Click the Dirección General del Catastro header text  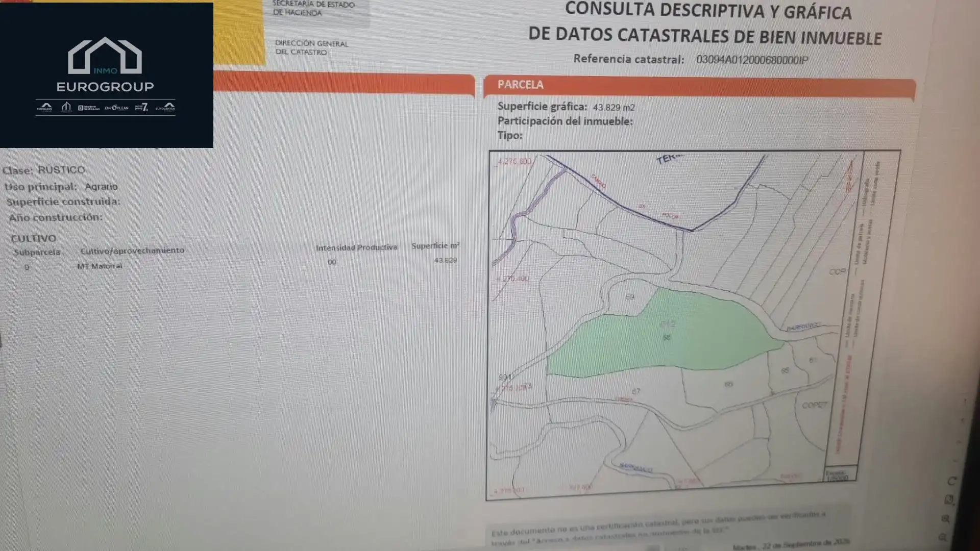(311, 47)
